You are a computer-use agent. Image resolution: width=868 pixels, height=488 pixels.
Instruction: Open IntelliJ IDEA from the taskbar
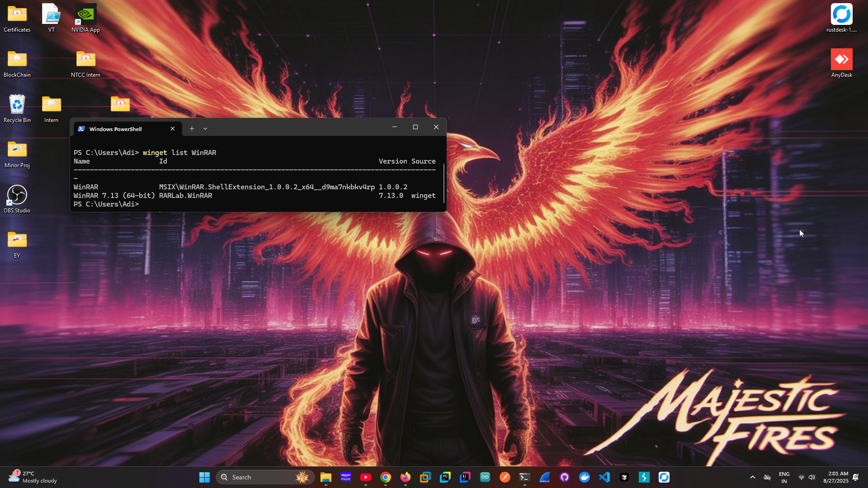pos(465,477)
